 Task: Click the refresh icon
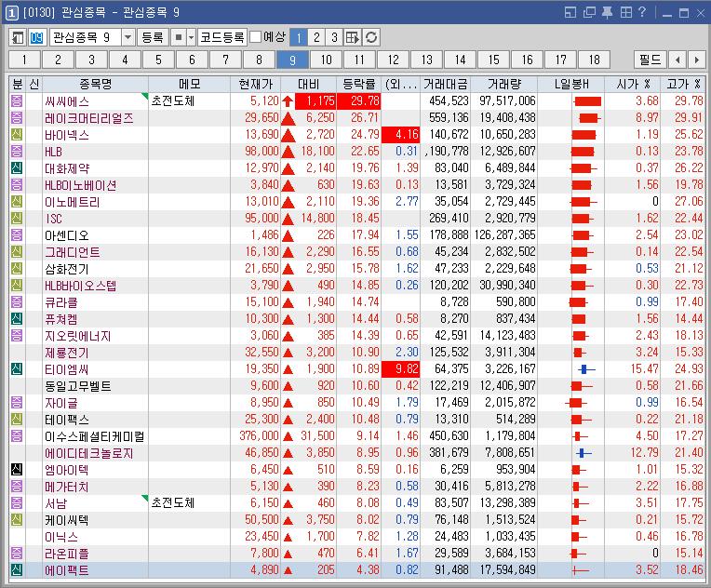pos(371,37)
